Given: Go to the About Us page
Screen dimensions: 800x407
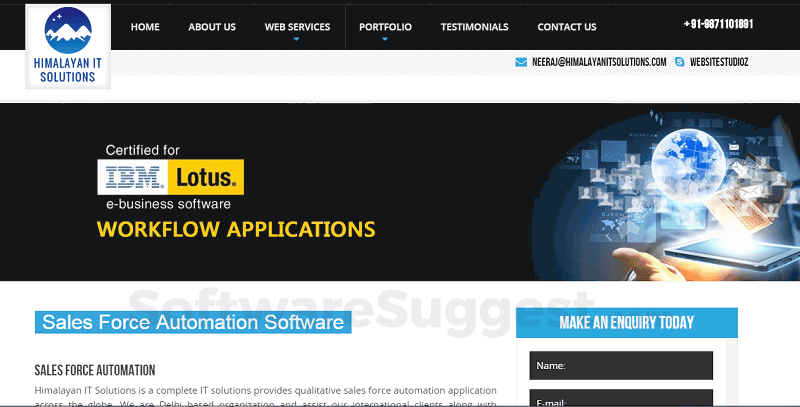Looking at the screenshot, I should (212, 27).
